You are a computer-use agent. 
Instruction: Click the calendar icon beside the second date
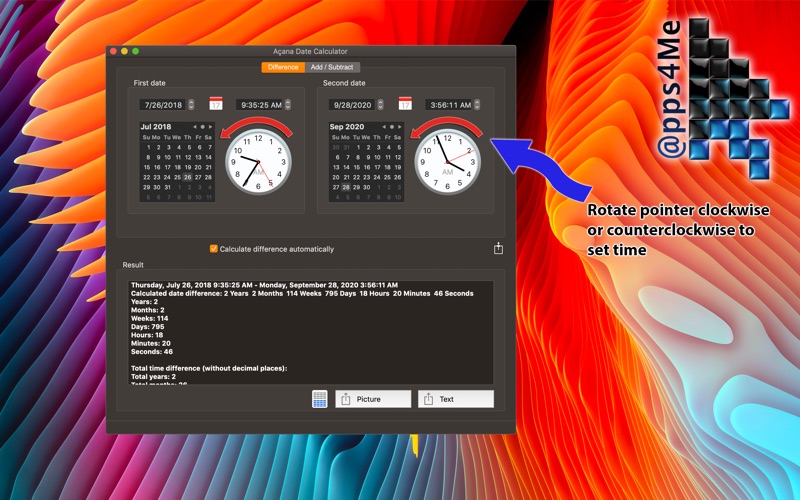[x=405, y=103]
